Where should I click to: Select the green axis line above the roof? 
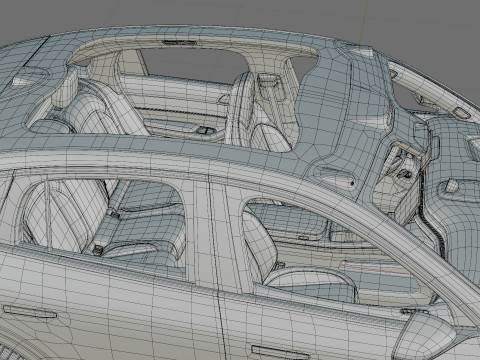pos(363,21)
